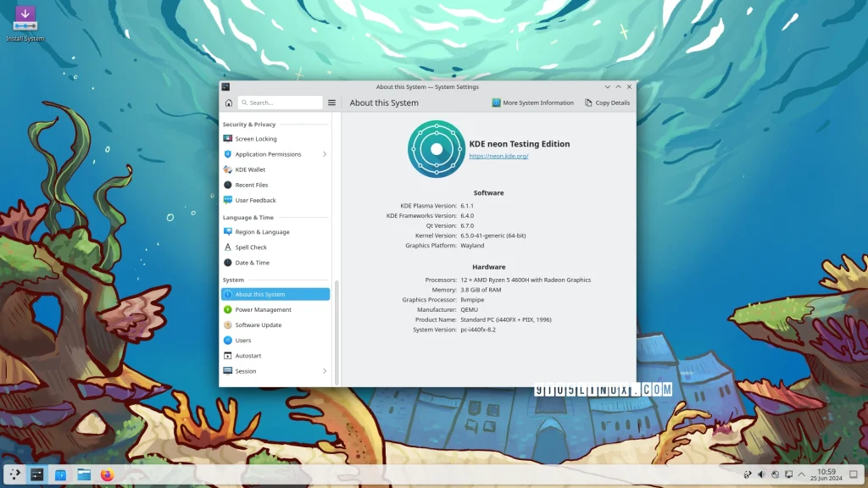The image size is (868, 488).
Task: Open the hamburger menu beside the search box
Action: click(x=331, y=103)
